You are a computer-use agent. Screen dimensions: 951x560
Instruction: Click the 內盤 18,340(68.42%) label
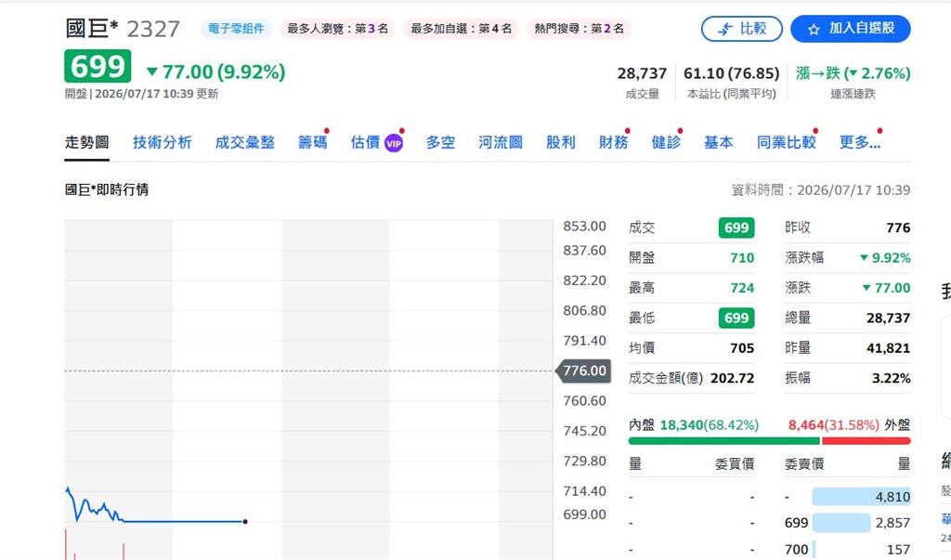click(x=693, y=425)
